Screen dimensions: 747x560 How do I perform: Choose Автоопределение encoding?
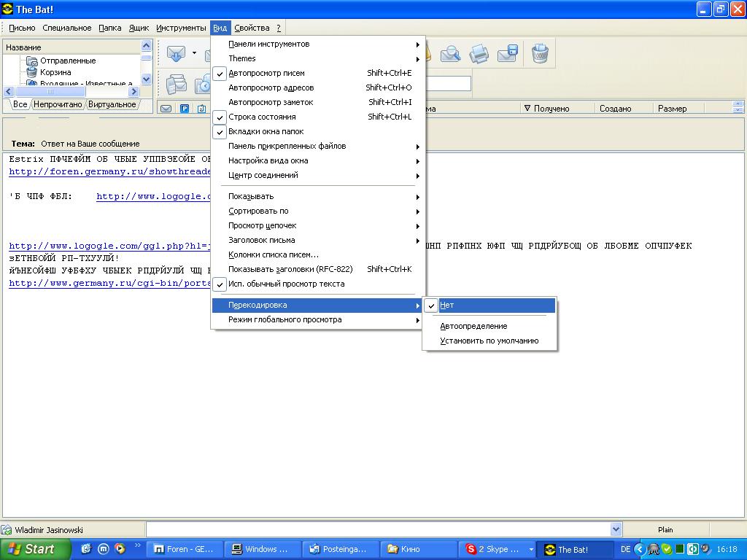pyautogui.click(x=489, y=326)
